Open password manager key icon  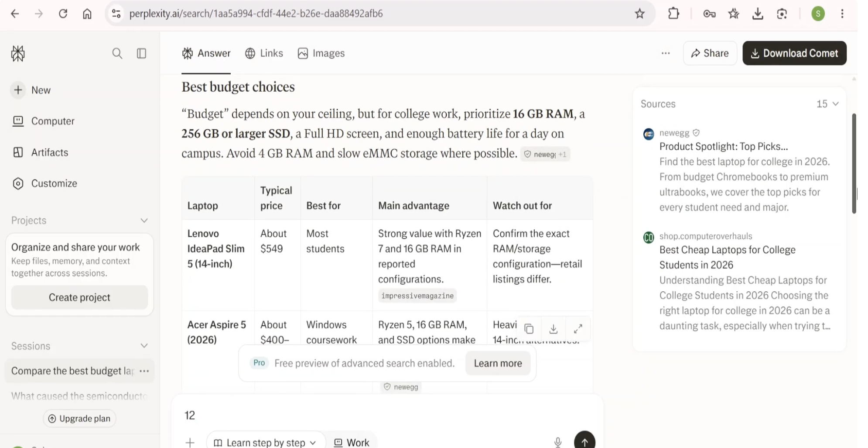709,14
